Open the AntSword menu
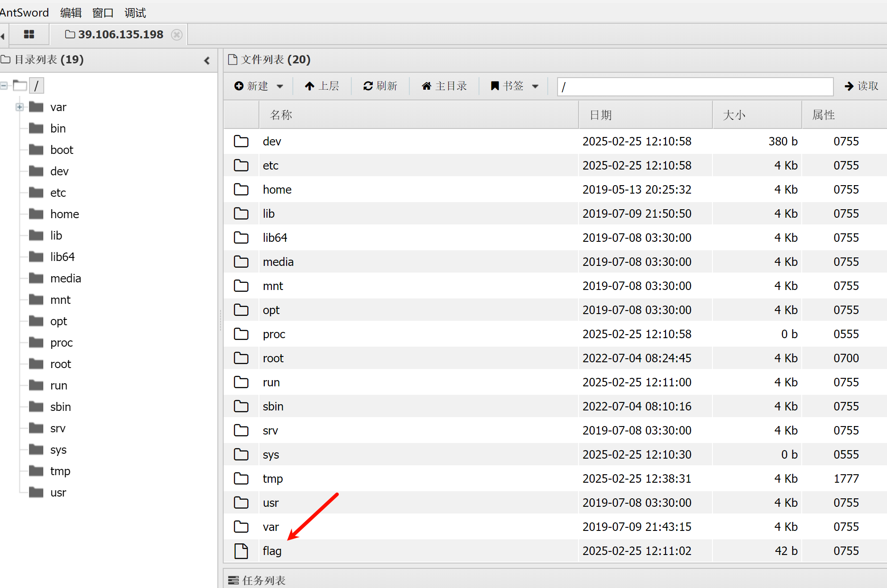 (x=24, y=12)
